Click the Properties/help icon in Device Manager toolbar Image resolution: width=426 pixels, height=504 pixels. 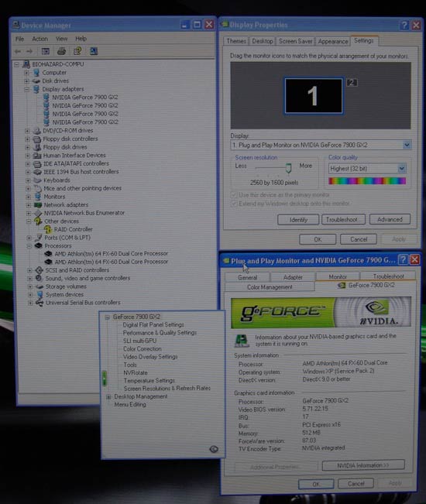click(x=77, y=51)
